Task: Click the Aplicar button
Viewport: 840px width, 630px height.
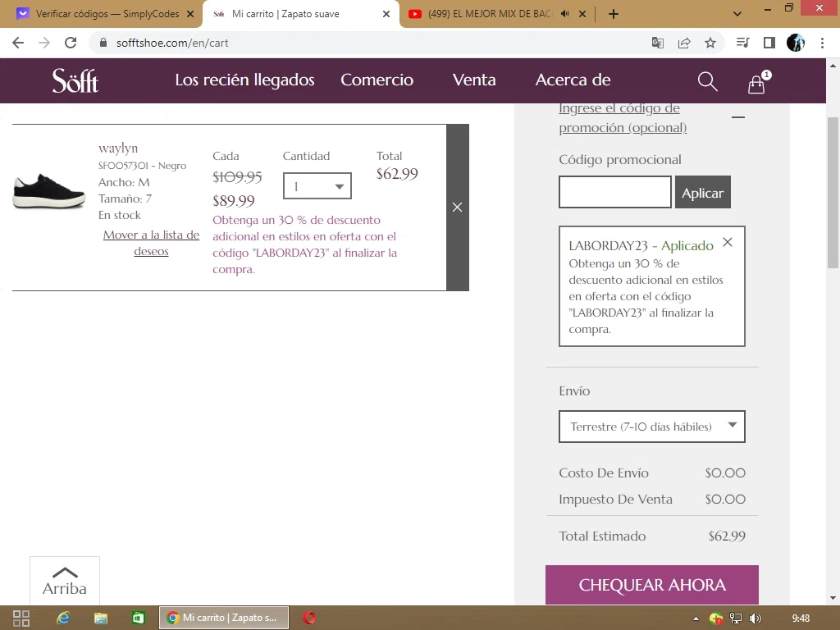Action: (x=702, y=192)
